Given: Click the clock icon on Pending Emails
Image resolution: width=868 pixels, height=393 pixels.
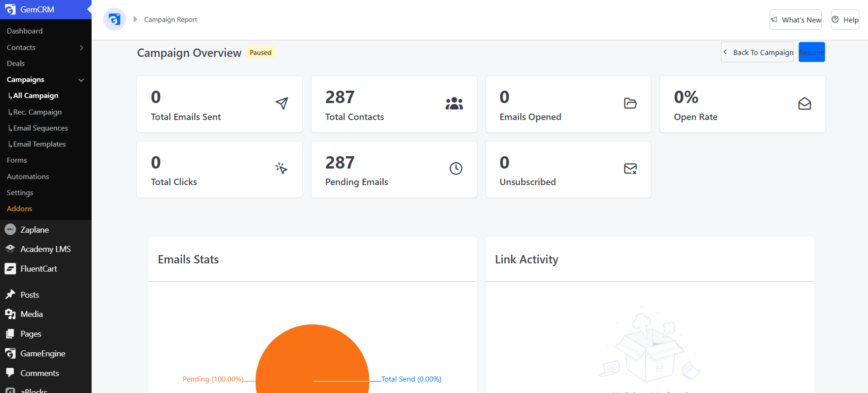Looking at the screenshot, I should coord(456,169).
